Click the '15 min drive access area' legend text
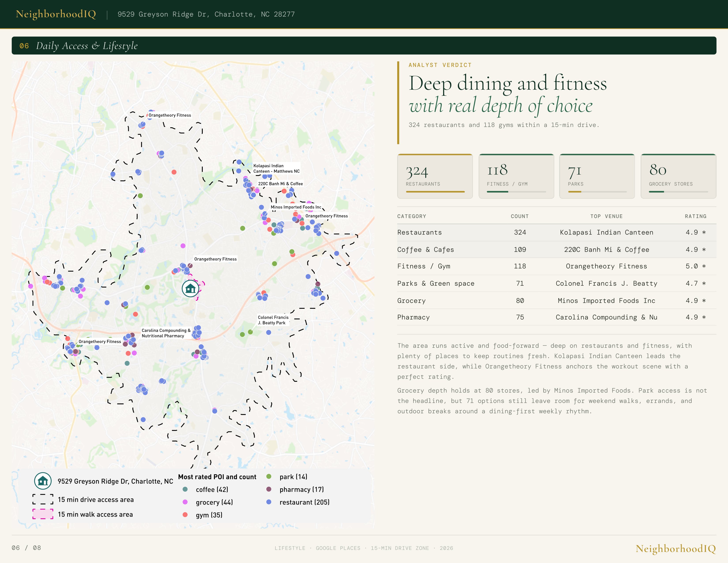The height and width of the screenshot is (563, 728). (x=96, y=500)
